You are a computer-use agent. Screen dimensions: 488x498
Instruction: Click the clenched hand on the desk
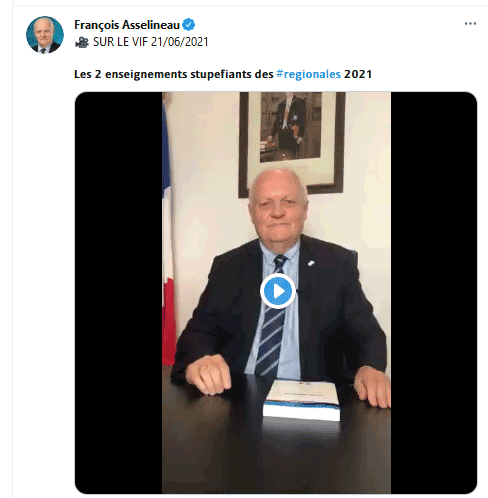(x=208, y=374)
